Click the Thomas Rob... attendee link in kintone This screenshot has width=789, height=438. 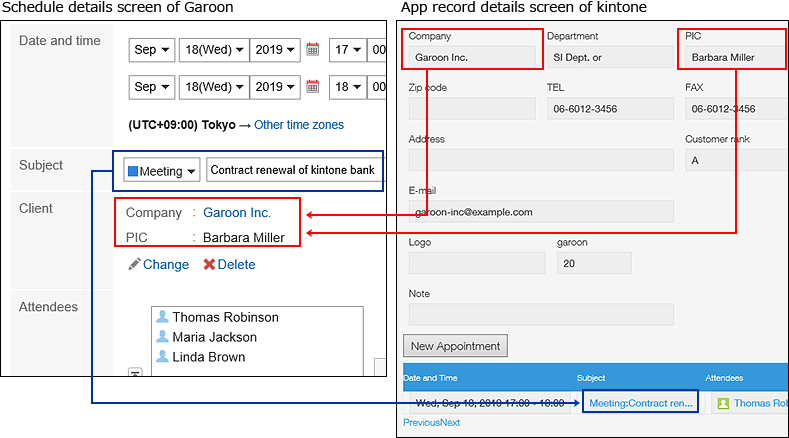(761, 403)
